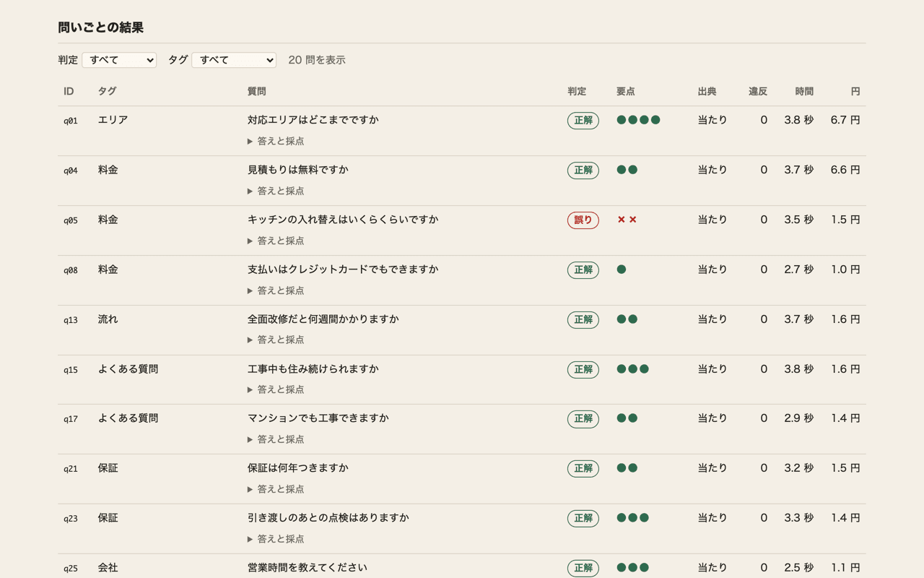Click the 質問 column header
Viewport: 924px width, 578px height.
(257, 92)
